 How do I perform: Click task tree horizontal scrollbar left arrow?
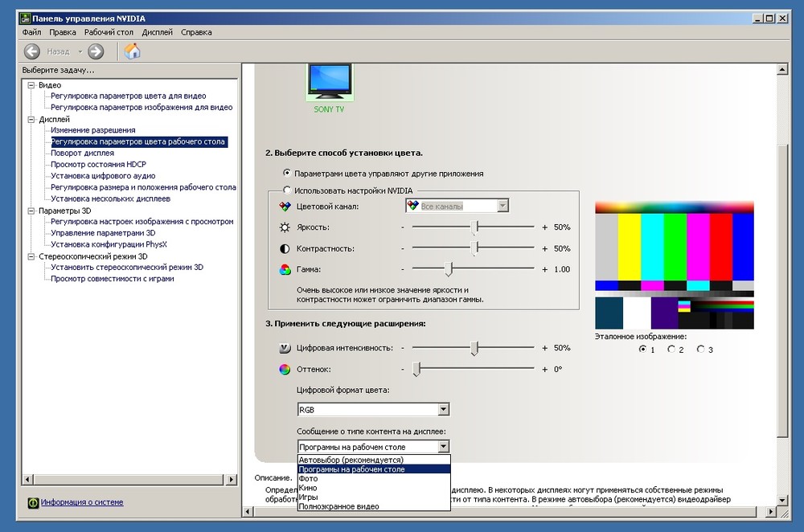tap(27, 480)
